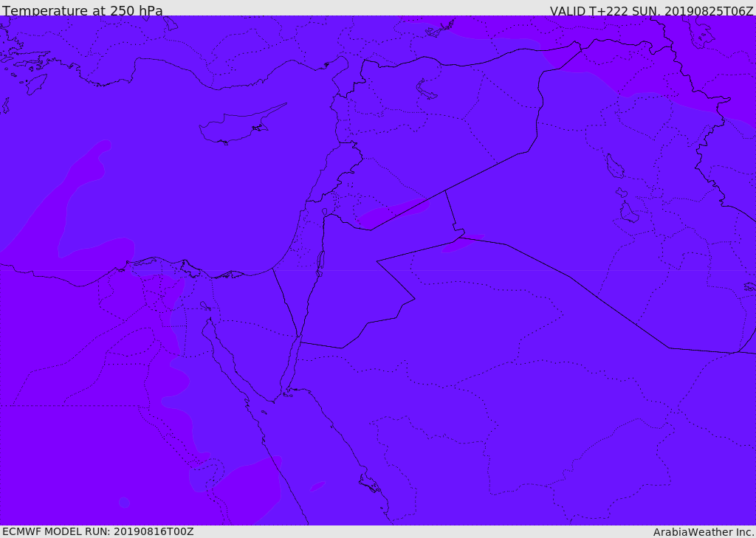Image resolution: width=756 pixels, height=538 pixels.
Task: Click the Sea of Galilee outline
Action: click(x=324, y=212)
